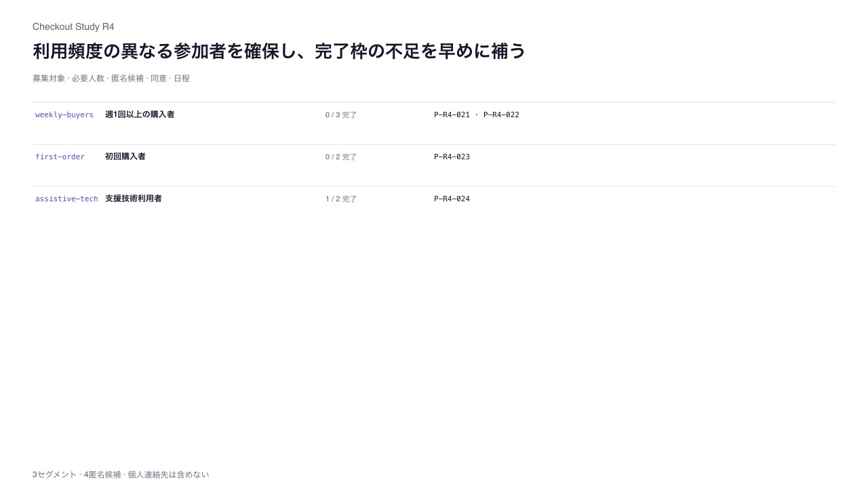Click candidate ID P-R4-024
Screen dimensions: 868x488
click(452, 199)
